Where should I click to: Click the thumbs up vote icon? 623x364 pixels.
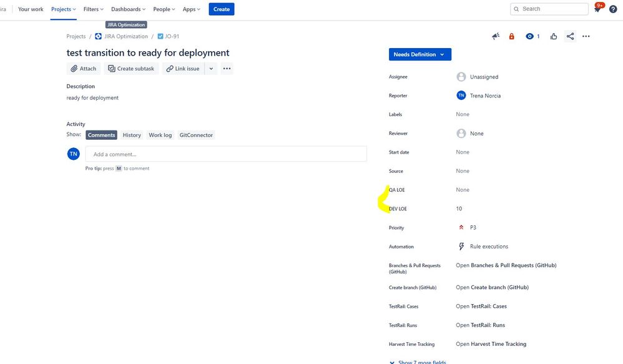pos(554,36)
